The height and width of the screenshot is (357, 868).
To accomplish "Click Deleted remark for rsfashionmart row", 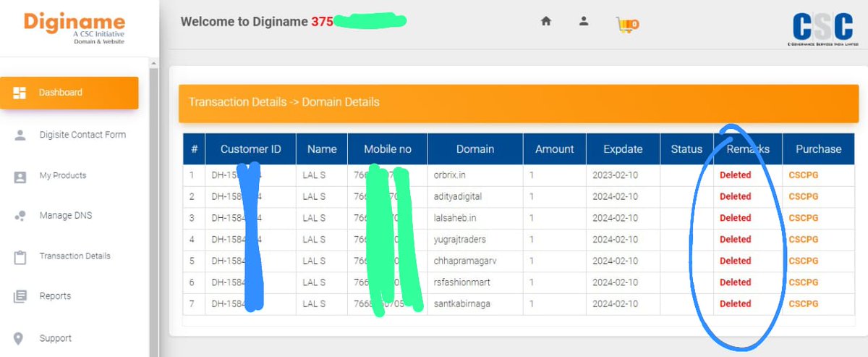I will [x=735, y=282].
